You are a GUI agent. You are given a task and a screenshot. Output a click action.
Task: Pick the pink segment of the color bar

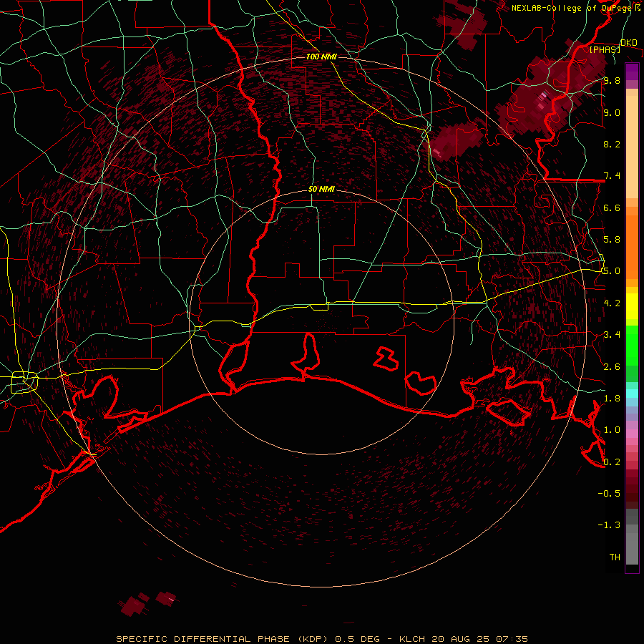click(632, 433)
